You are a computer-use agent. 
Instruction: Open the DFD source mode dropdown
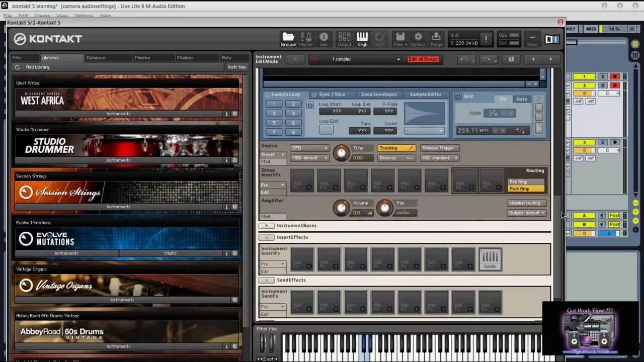tap(309, 148)
